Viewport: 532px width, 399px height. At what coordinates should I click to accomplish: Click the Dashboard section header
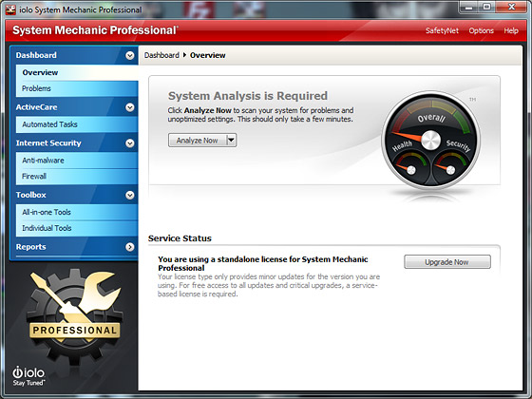(x=74, y=55)
